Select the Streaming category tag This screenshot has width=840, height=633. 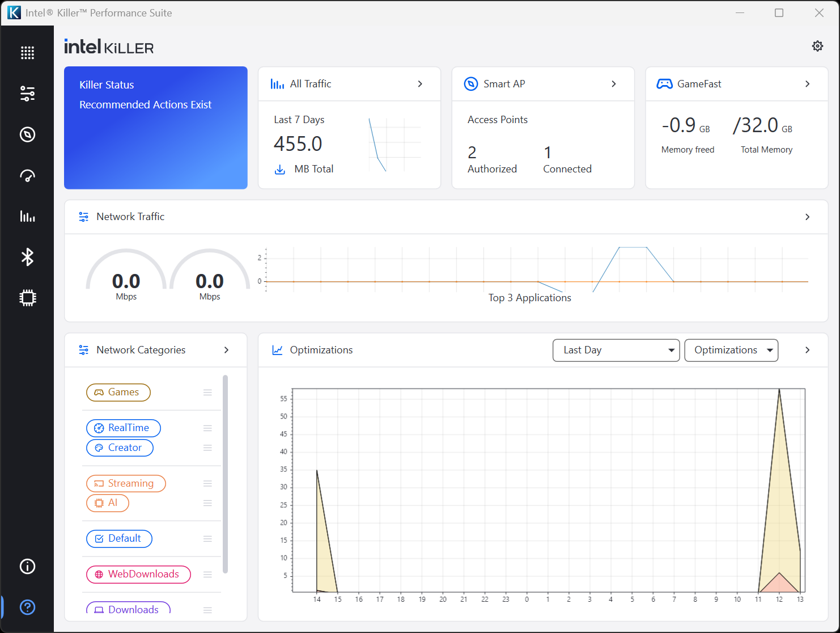point(126,483)
